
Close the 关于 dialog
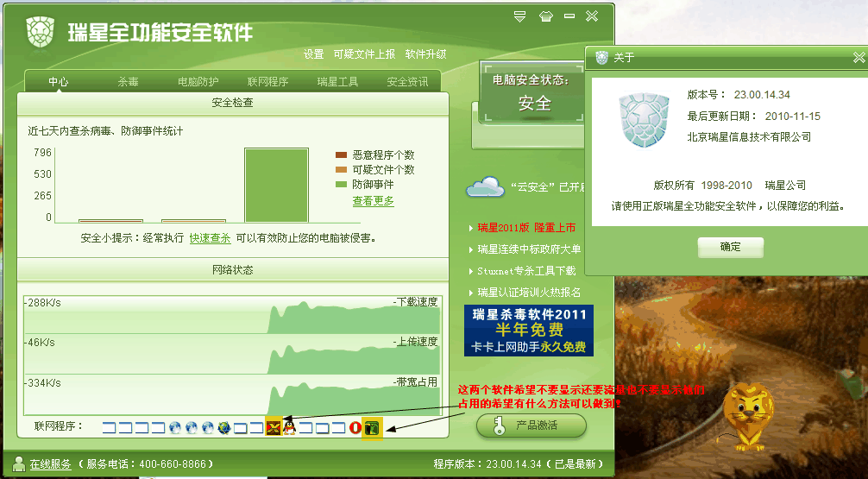(x=859, y=58)
